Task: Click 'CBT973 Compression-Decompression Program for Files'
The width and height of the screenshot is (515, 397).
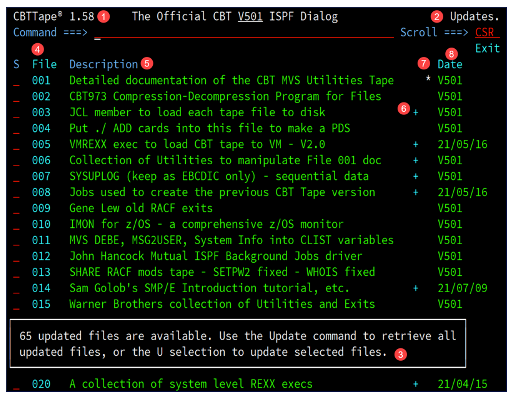Action: (225, 96)
